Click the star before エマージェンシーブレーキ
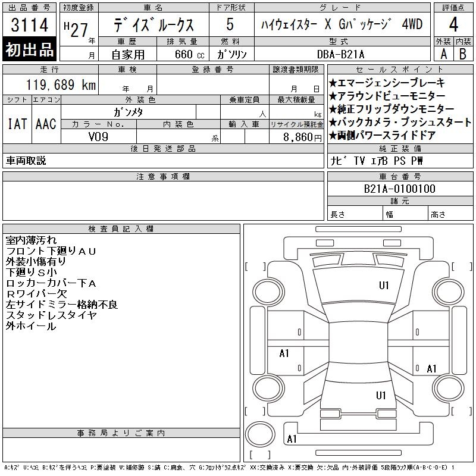The image size is (476, 476). [333, 83]
